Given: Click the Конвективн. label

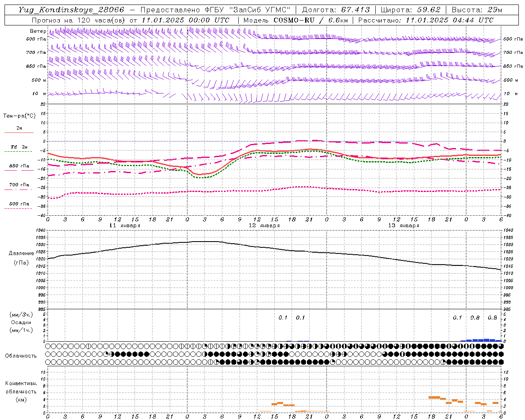Looking at the screenshot, I should [21, 383].
